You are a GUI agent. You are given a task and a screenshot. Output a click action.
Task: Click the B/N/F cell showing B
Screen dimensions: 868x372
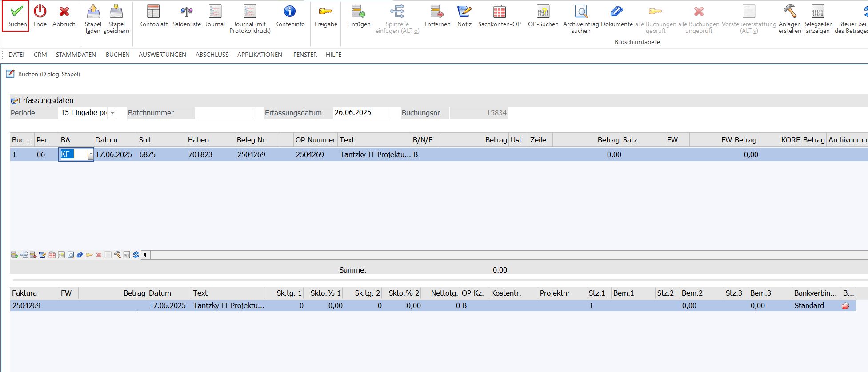(x=425, y=154)
